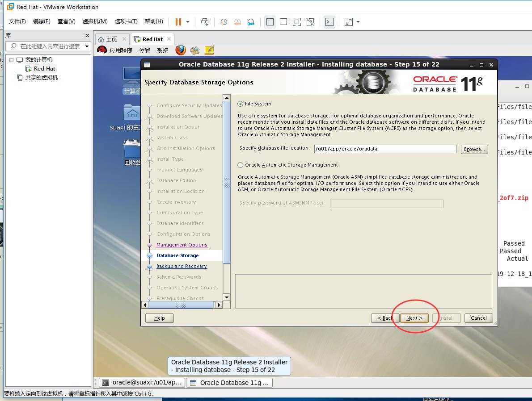Open the installer window menu icon

147,65
